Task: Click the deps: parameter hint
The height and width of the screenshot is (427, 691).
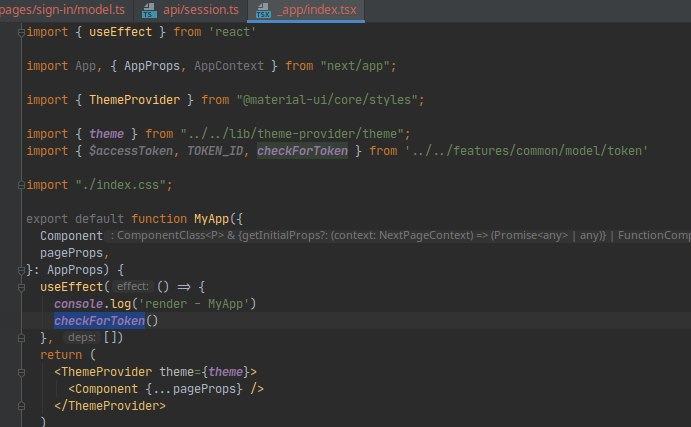Action: coord(82,338)
